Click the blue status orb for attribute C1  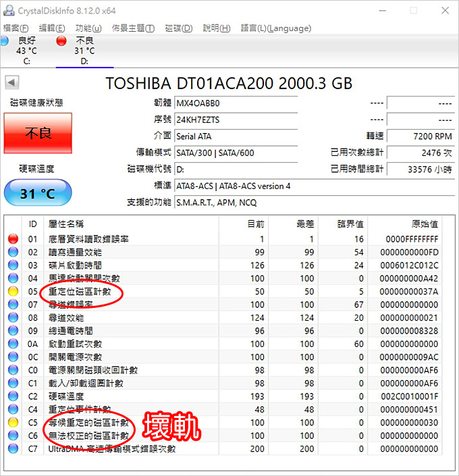(13, 383)
